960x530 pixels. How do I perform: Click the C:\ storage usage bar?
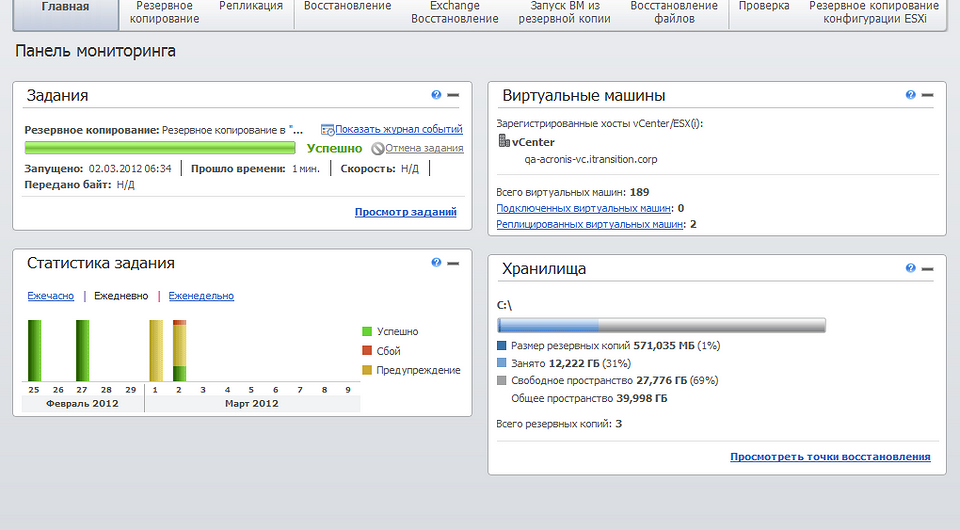[661, 325]
